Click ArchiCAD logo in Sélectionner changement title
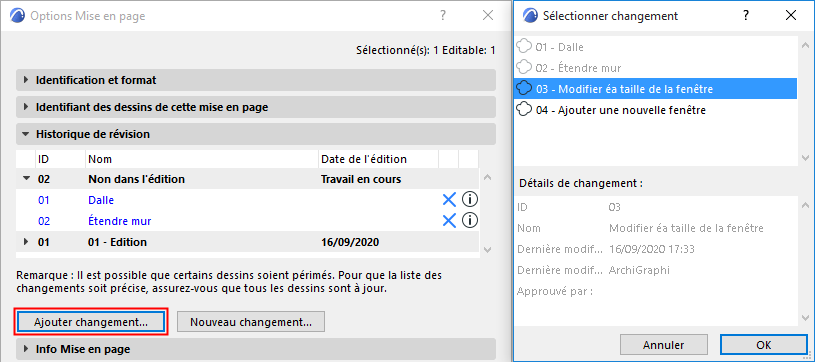This screenshot has height=362, width=815. [530, 16]
